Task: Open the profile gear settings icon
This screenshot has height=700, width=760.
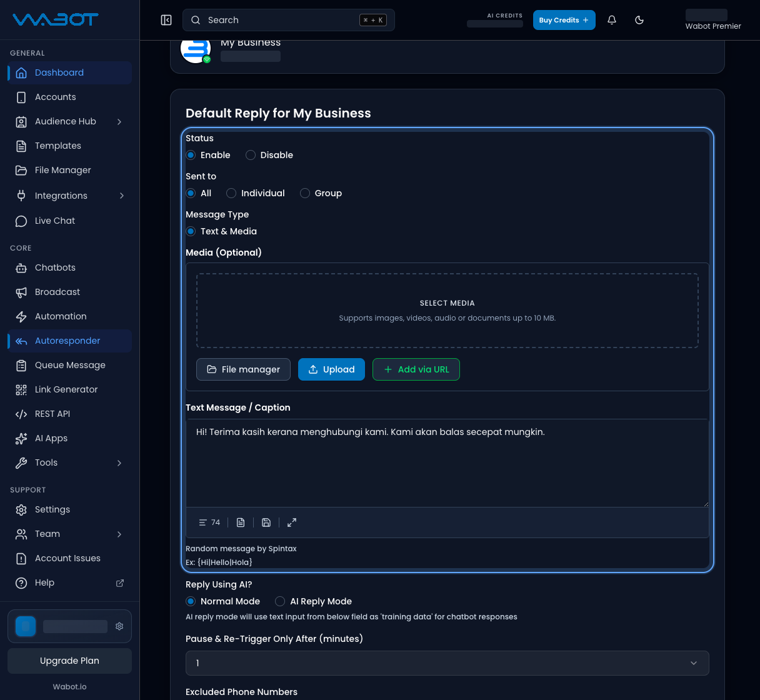Action: click(119, 626)
